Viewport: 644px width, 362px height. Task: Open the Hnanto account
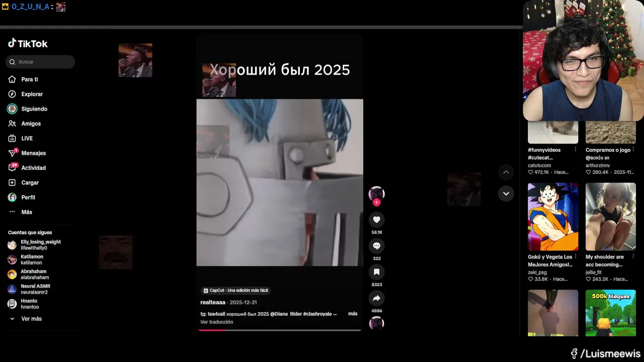click(x=23, y=304)
